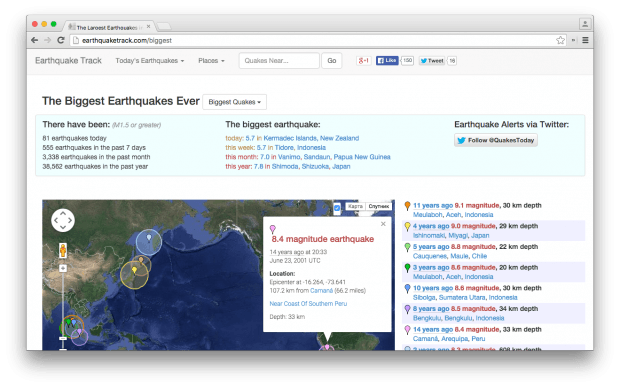Screen dimensions: 620x388
Task: Select the Street View pegman icon
Action: pyautogui.click(x=63, y=250)
